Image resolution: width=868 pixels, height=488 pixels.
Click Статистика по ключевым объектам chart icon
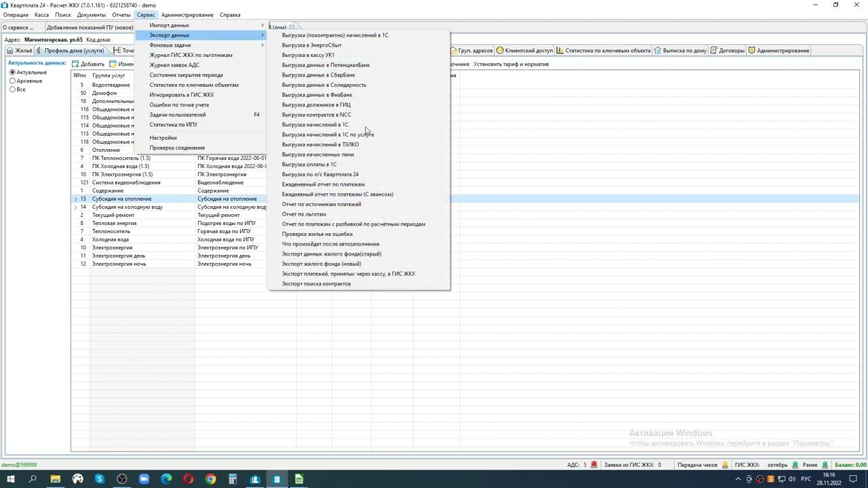(560, 51)
